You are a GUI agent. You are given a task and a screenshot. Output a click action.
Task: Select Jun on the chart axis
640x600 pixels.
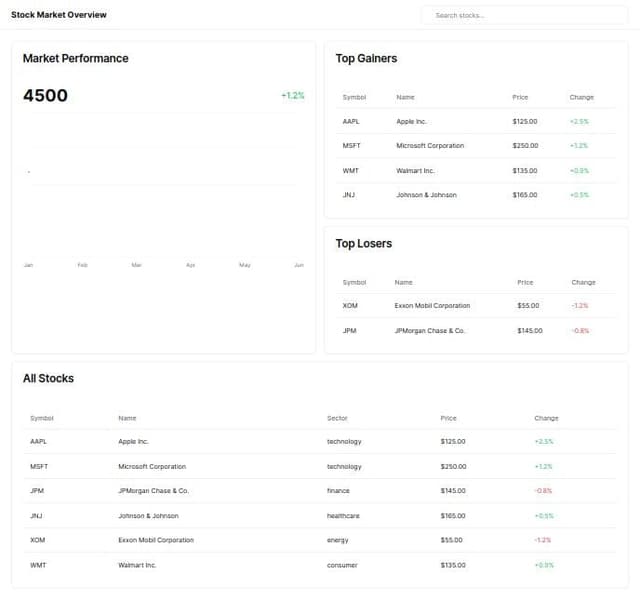point(299,265)
